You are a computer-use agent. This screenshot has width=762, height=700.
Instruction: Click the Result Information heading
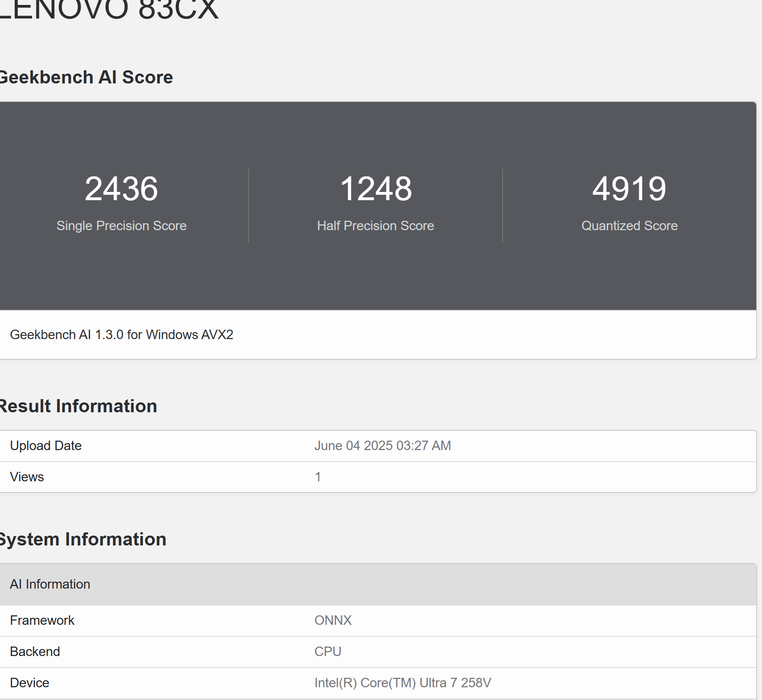78,406
